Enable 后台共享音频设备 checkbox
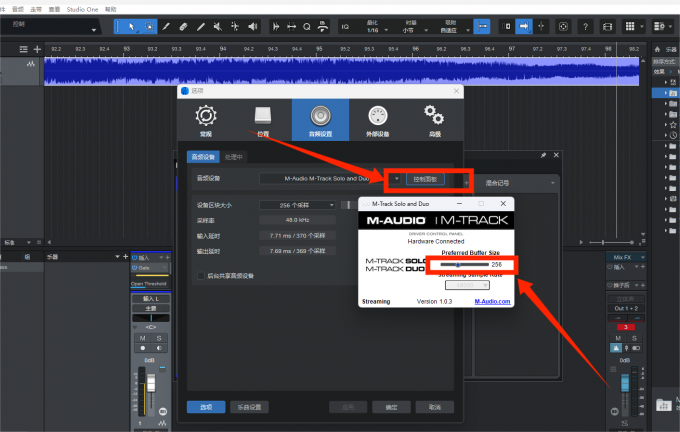680x432 pixels. tap(200, 275)
